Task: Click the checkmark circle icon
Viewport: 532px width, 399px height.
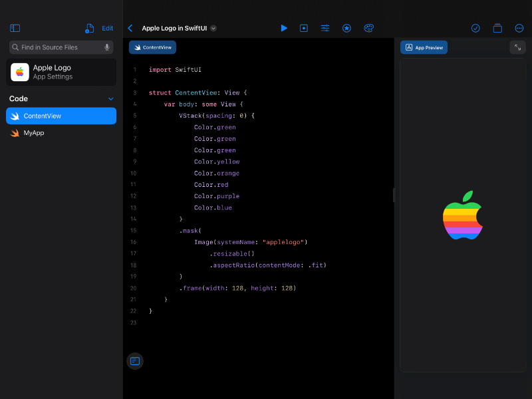Action: (475, 28)
